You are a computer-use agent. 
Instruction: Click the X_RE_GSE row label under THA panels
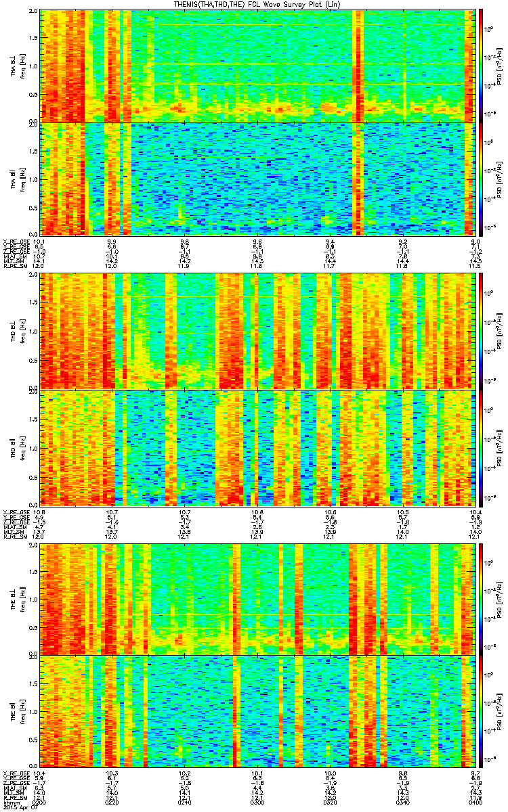(16, 241)
